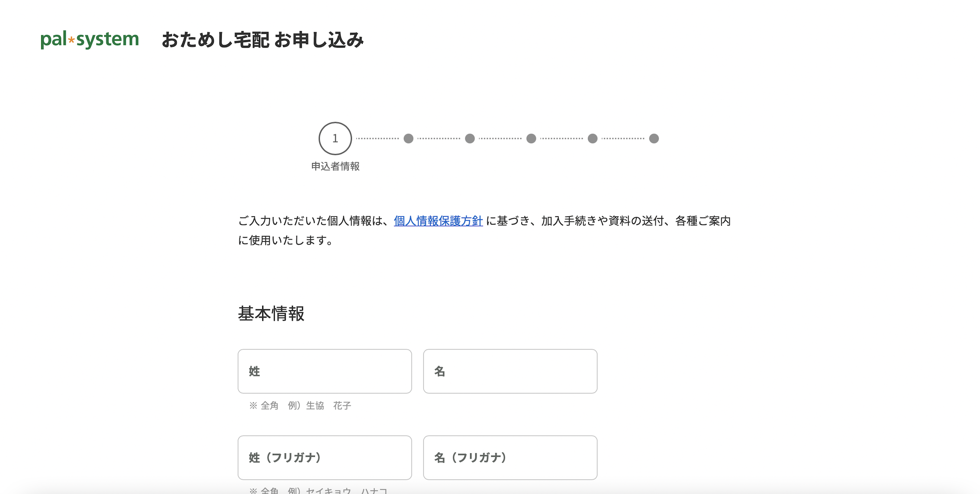
Task: Focus the 姓 input field
Action: pyautogui.click(x=325, y=371)
